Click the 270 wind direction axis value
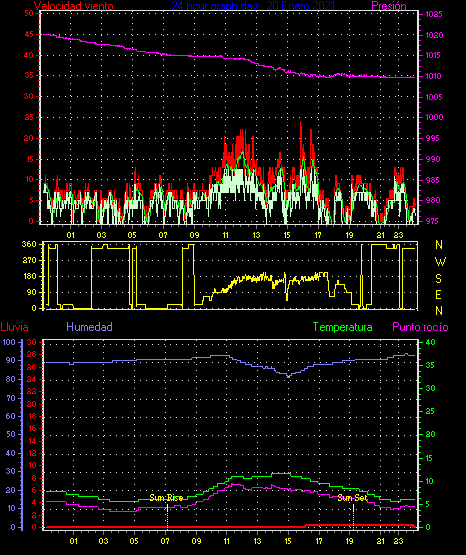The image size is (466, 555). coord(29,260)
